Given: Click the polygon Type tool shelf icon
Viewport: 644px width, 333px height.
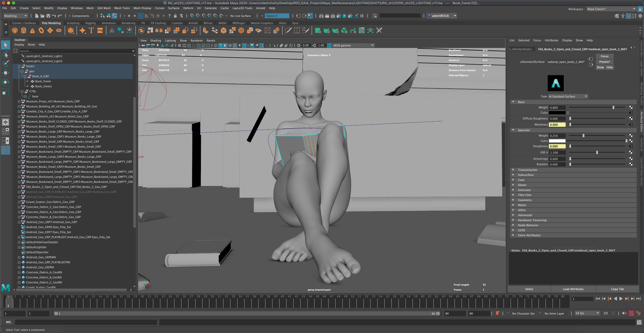Looking at the screenshot, I should pos(91,31).
